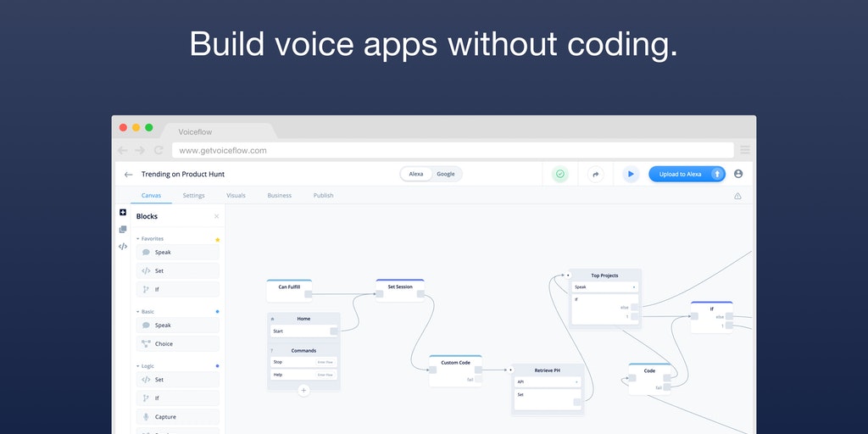Viewport: 868px width, 434px height.
Task: Click the fail port on Custom Code
Action: tap(478, 379)
